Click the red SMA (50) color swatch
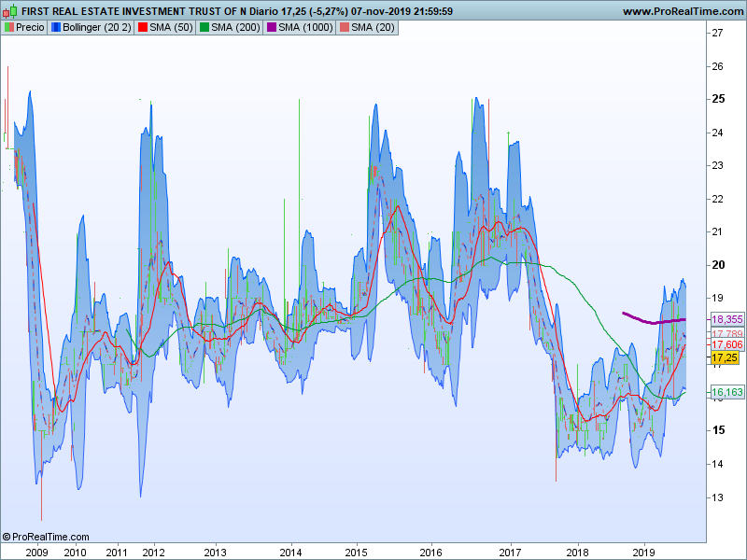Screen dimensions: 747x560 click(143, 28)
